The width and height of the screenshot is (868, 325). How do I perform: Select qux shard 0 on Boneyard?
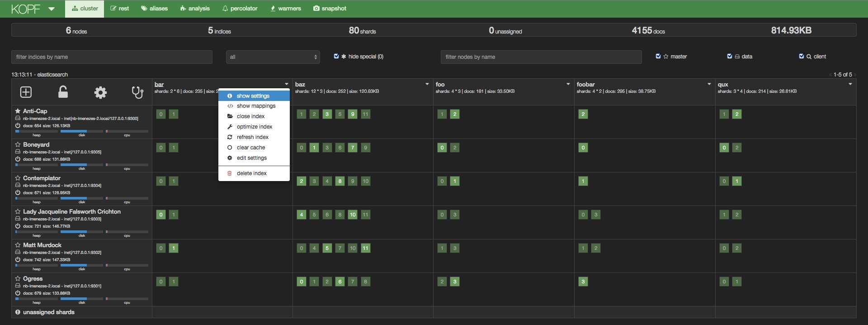[x=724, y=148]
